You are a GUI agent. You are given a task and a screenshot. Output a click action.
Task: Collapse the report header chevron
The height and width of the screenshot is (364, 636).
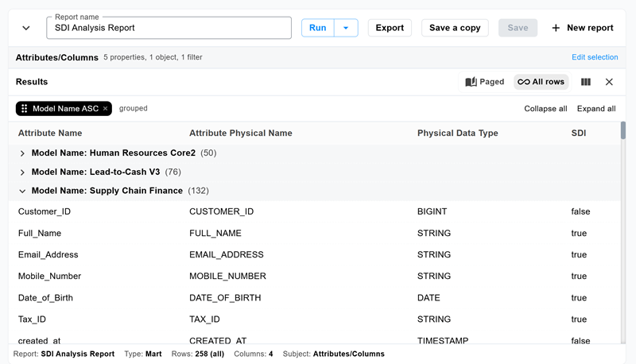tap(26, 28)
